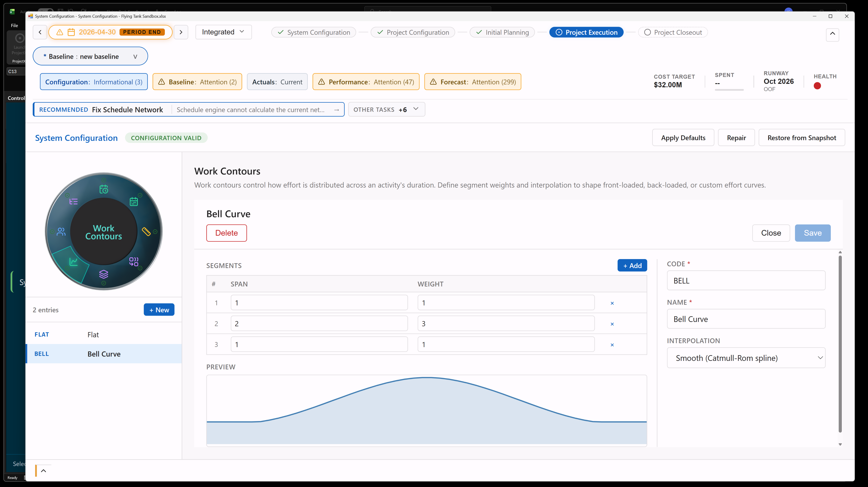Remove segment row 1 with its x icon
Image resolution: width=868 pixels, height=487 pixels.
click(x=612, y=303)
